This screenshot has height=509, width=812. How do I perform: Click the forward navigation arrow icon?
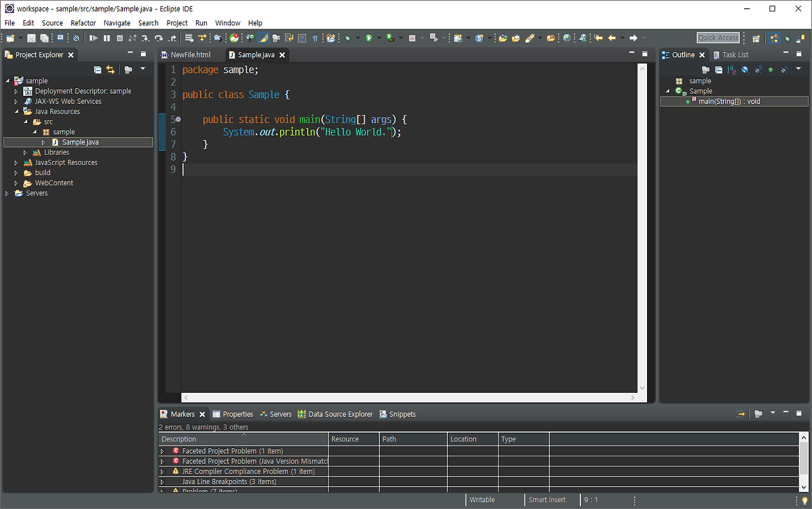(x=633, y=38)
